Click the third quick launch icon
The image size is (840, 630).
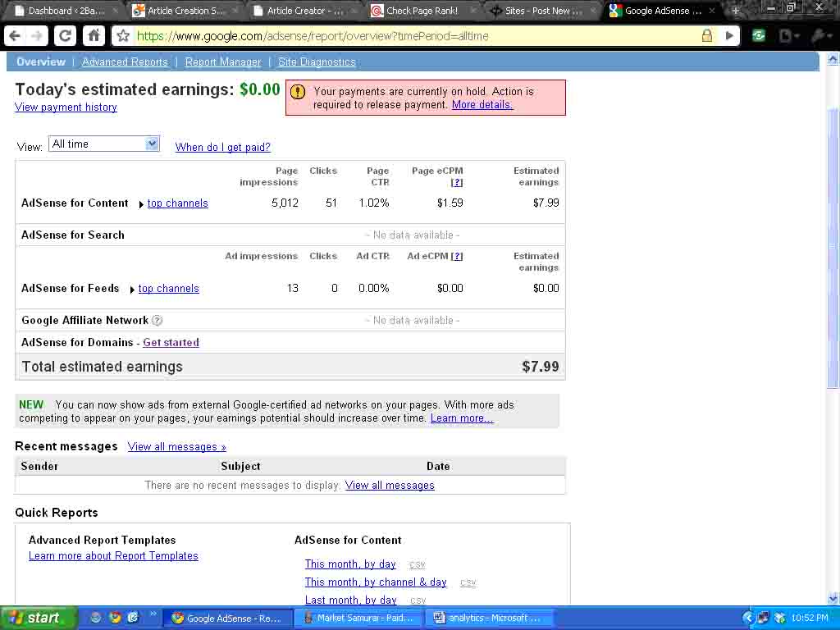(x=133, y=618)
